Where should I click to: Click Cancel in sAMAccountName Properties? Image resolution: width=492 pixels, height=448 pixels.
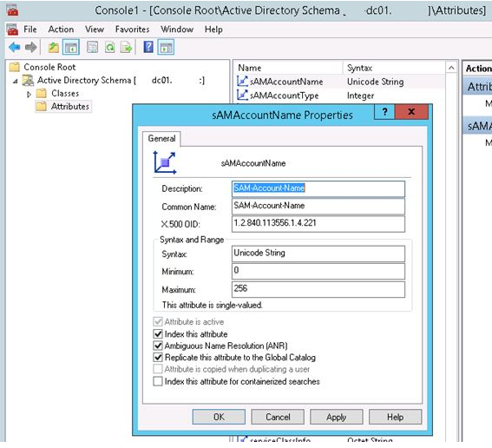pyautogui.click(x=278, y=417)
